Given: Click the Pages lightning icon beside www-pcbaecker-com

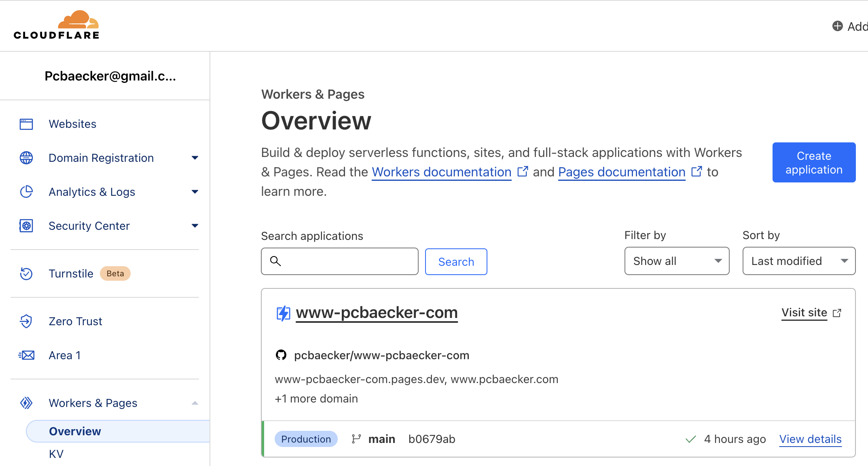Looking at the screenshot, I should point(283,313).
